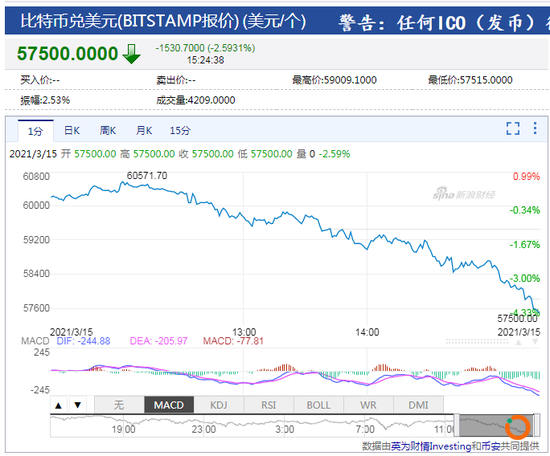Select the KDJ indicator

[219, 405]
